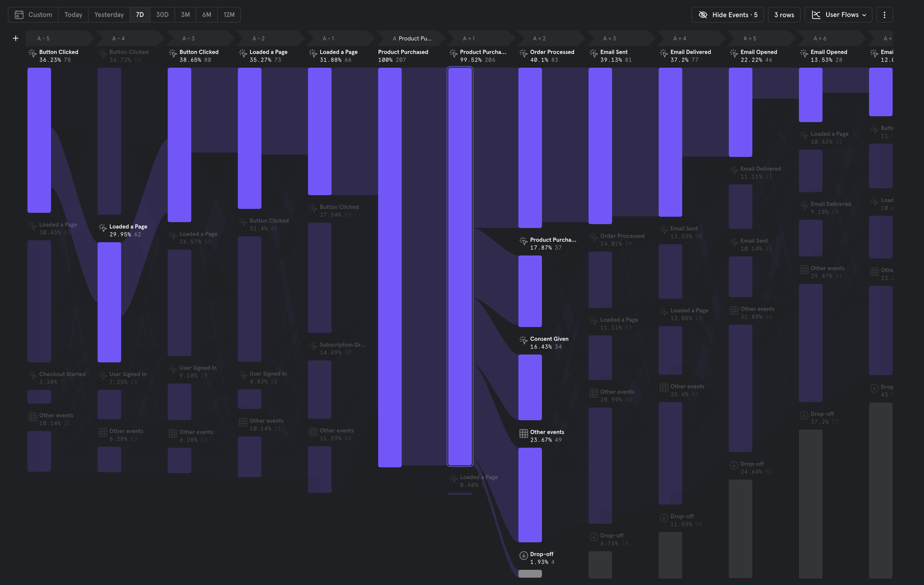
Task: Switch date range to Today
Action: [x=73, y=14]
